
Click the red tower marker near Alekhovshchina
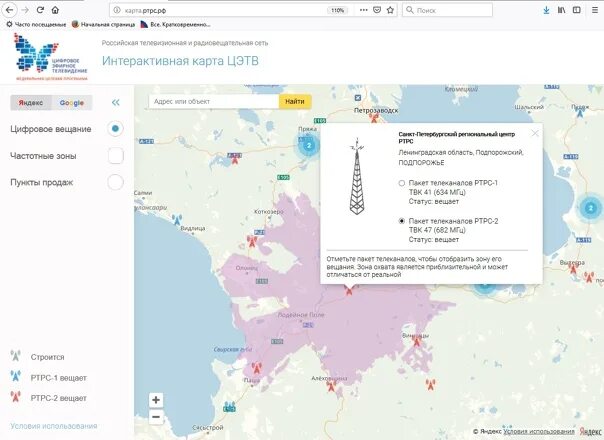(x=331, y=386)
